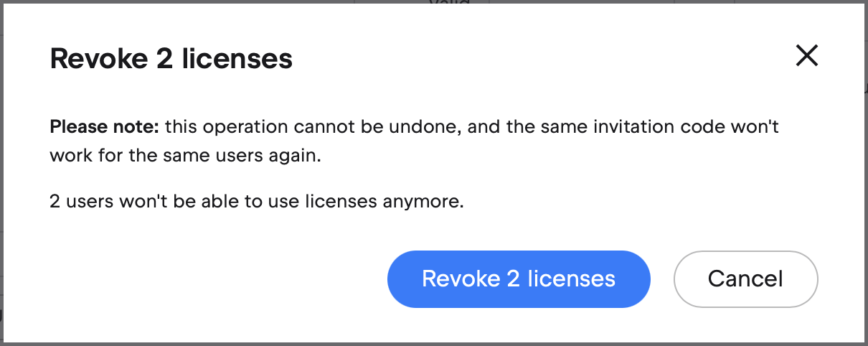Close the Revoke licenses dialog with X
Viewport: 868px width, 346px height.
(x=807, y=56)
